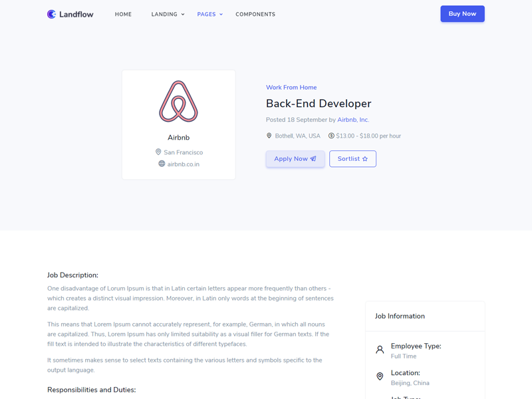Click the pin icon beside Location Beijing
532x399 pixels.
click(x=380, y=376)
